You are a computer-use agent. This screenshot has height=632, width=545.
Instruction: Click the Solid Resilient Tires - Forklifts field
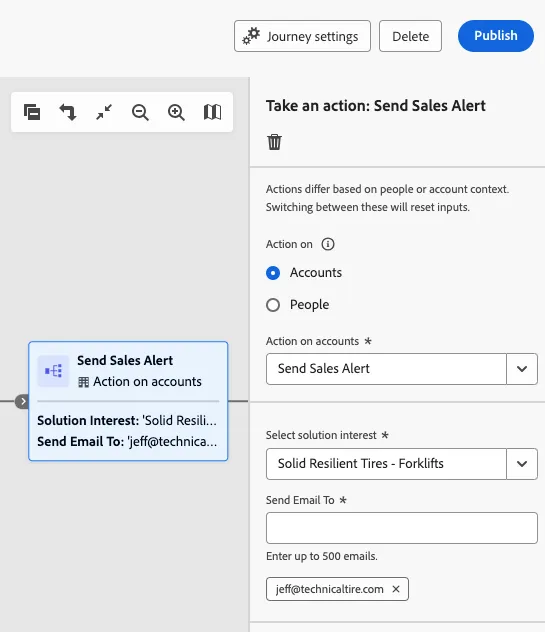click(x=386, y=464)
